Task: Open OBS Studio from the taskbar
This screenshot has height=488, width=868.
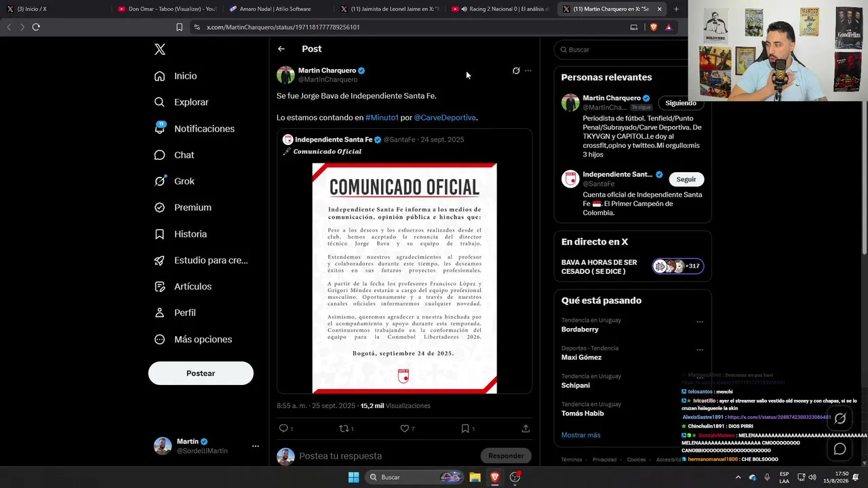Action: coord(515,477)
